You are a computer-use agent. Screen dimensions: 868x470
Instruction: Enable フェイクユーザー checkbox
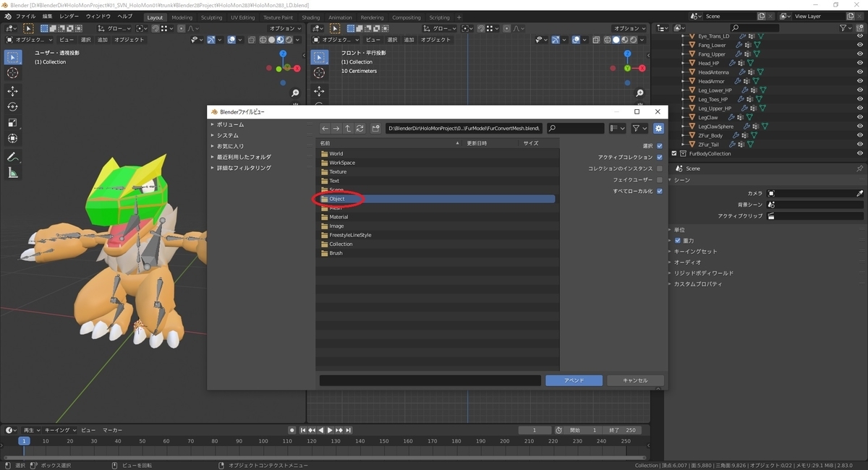[x=660, y=179]
